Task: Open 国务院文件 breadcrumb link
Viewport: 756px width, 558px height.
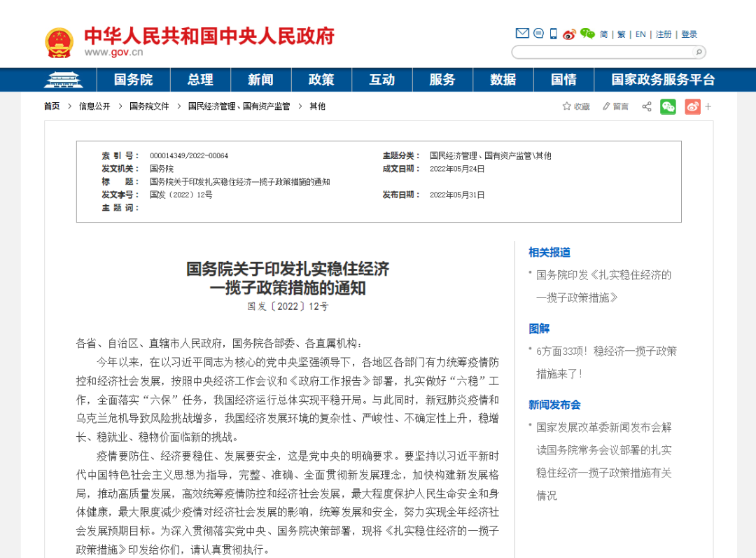Action: pos(149,106)
